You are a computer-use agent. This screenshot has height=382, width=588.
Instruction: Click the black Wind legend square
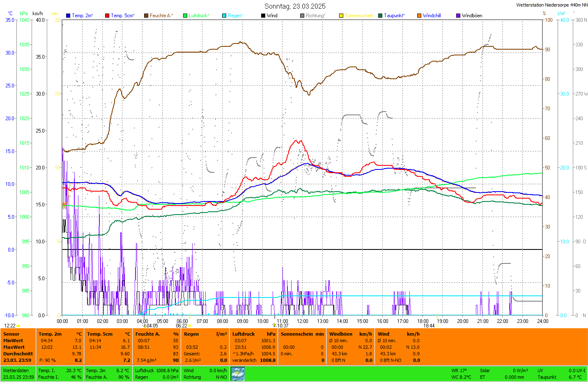pos(263,16)
